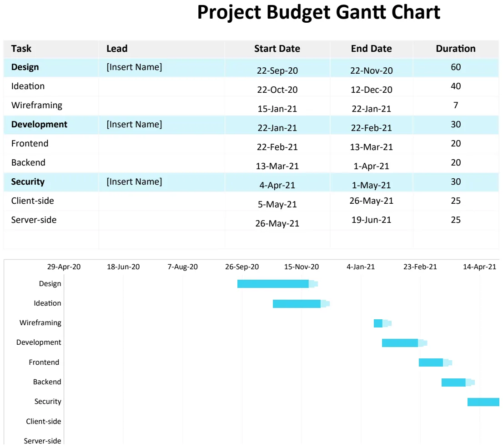Select the Wireframing bar in Gantt chart

pyautogui.click(x=382, y=323)
